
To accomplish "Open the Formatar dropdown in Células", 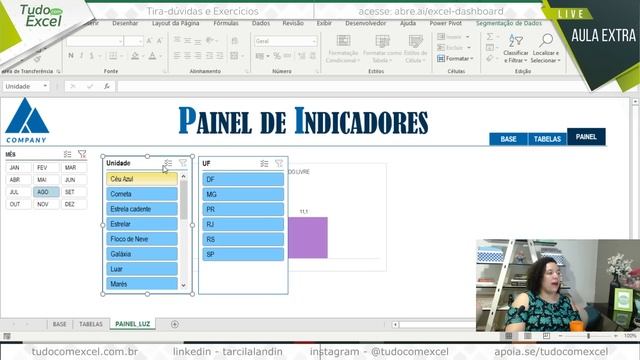I will coord(455,59).
